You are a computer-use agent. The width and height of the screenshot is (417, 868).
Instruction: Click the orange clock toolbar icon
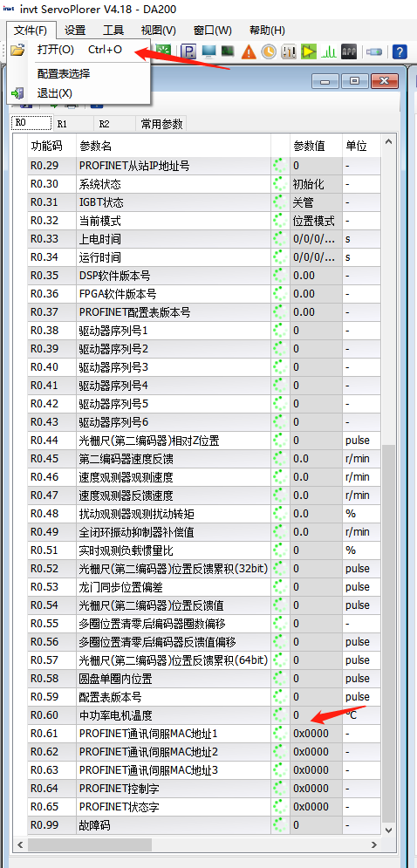[x=269, y=52]
